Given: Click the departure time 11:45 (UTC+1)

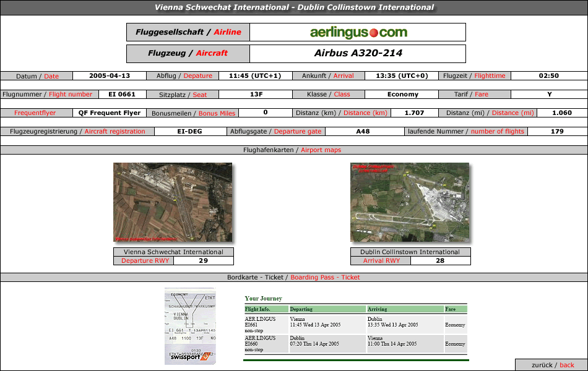Looking at the screenshot, I should 255,75.
